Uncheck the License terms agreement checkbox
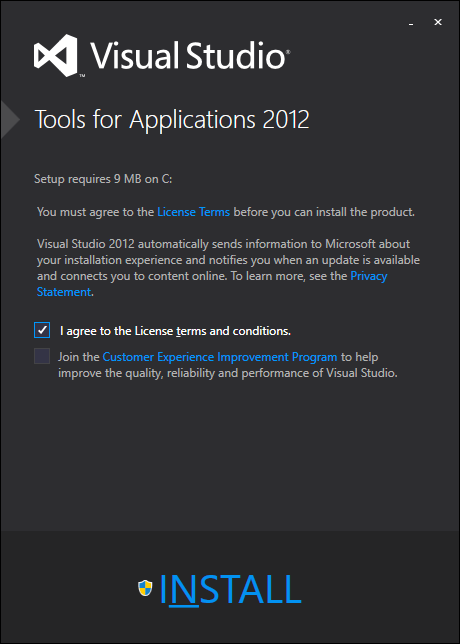The width and height of the screenshot is (460, 644). coord(42,330)
